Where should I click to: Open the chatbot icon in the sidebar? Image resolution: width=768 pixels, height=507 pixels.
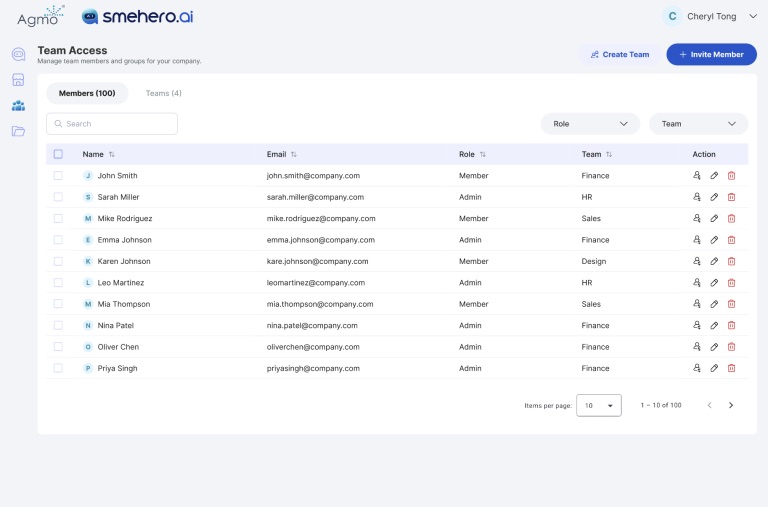click(19, 54)
